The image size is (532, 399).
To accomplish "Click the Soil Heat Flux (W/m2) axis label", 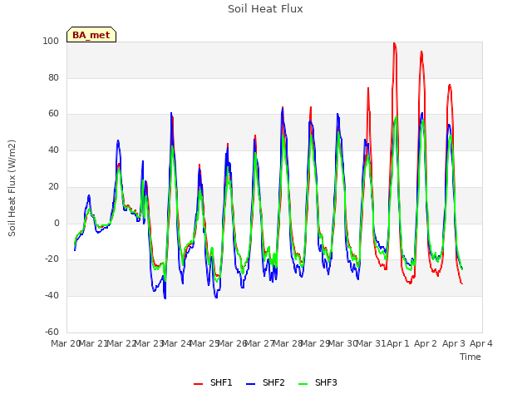I will (12, 188).
